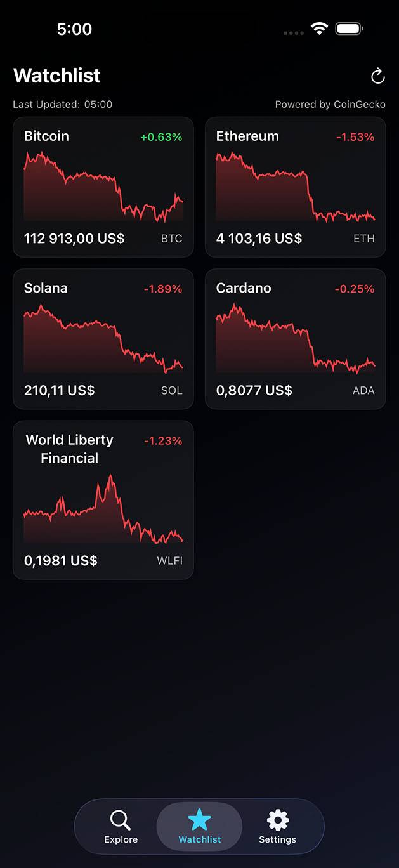Tap Bitcoin's green +0.63% percentage
Screen dimensions: 399x868
(x=159, y=136)
